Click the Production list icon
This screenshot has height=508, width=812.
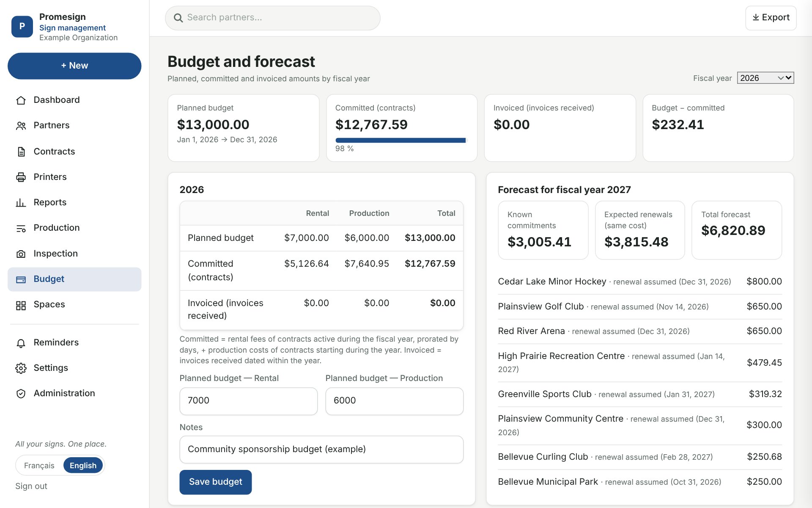click(21, 228)
